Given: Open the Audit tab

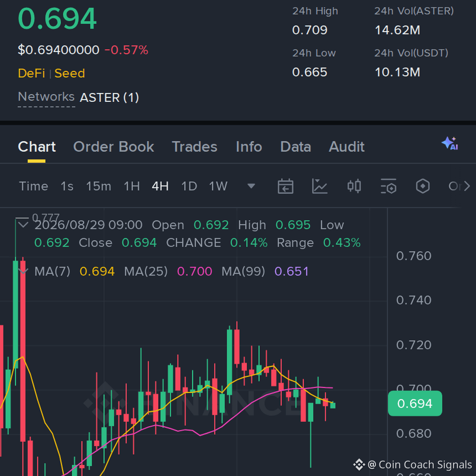Looking at the screenshot, I should point(347,147).
